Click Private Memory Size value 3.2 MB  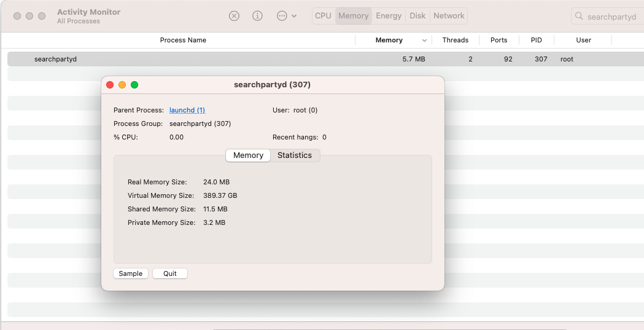tap(214, 222)
